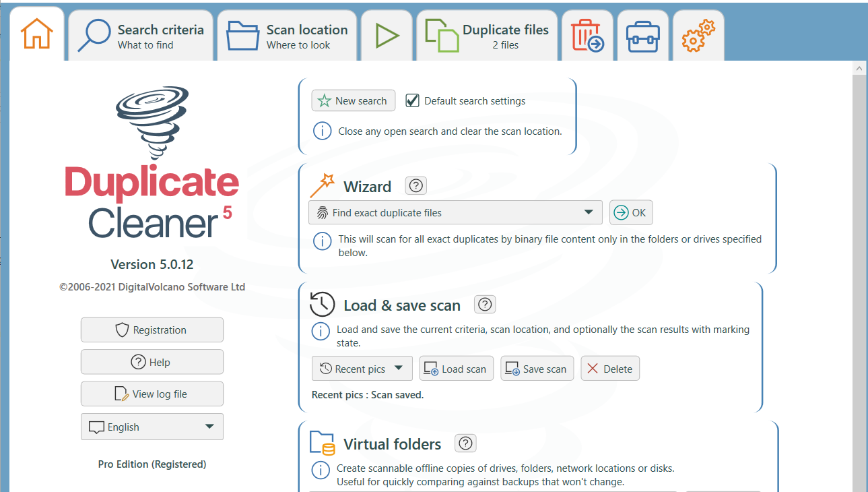Click the Version 5.0.12 text
The image size is (868, 492).
pyautogui.click(x=152, y=264)
